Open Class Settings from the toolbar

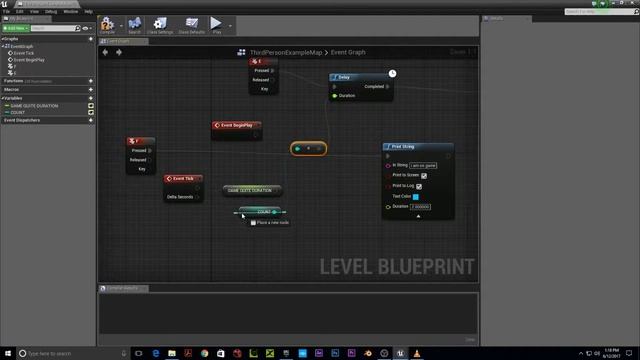[x=160, y=25]
